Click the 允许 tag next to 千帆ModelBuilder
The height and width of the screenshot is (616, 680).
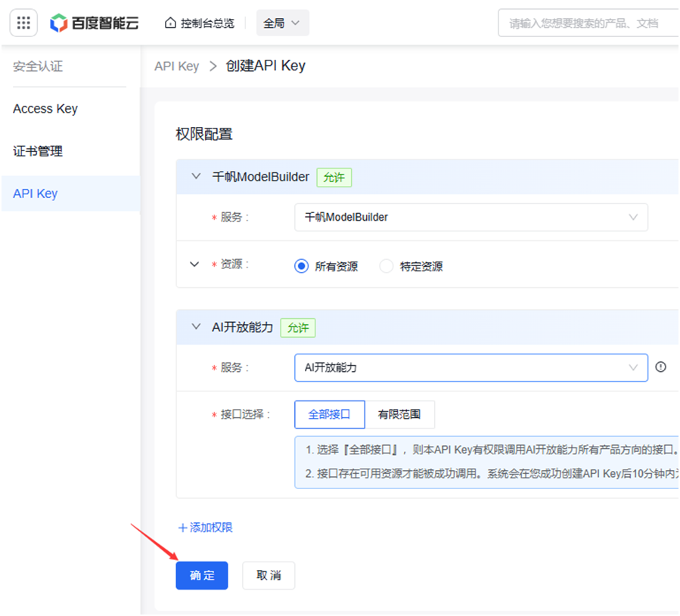click(x=334, y=178)
